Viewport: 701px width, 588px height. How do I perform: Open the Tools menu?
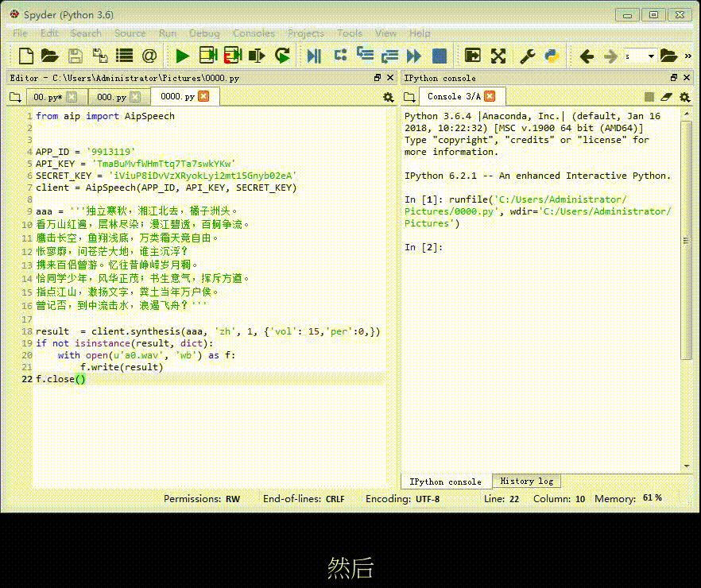350,33
